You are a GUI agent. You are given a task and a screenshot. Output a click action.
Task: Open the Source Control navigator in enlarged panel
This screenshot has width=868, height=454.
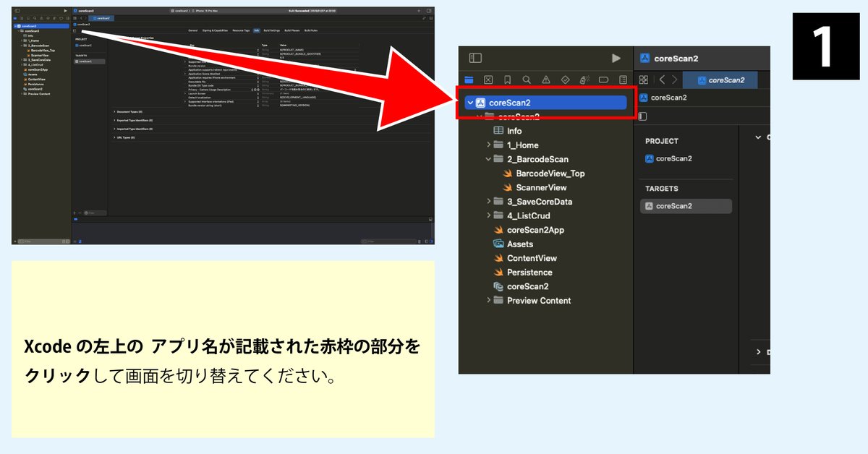tap(488, 80)
